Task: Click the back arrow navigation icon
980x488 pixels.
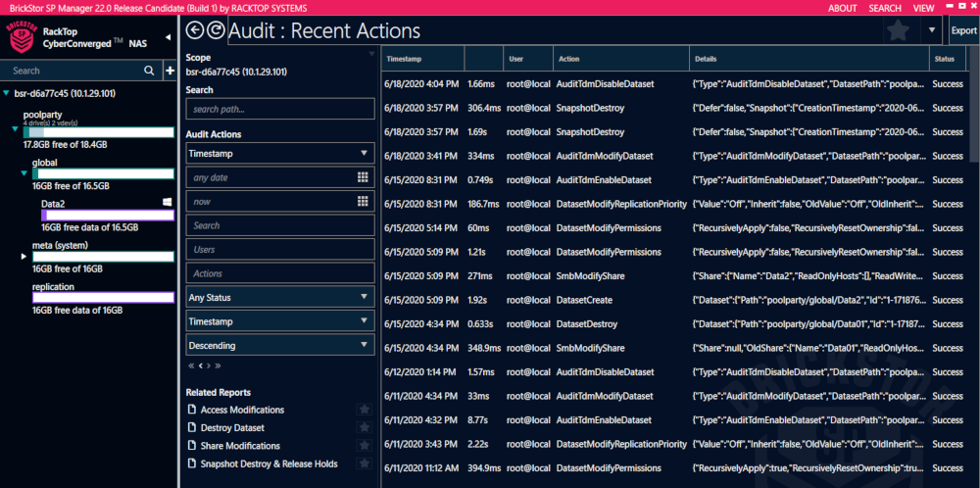Action: click(x=194, y=30)
